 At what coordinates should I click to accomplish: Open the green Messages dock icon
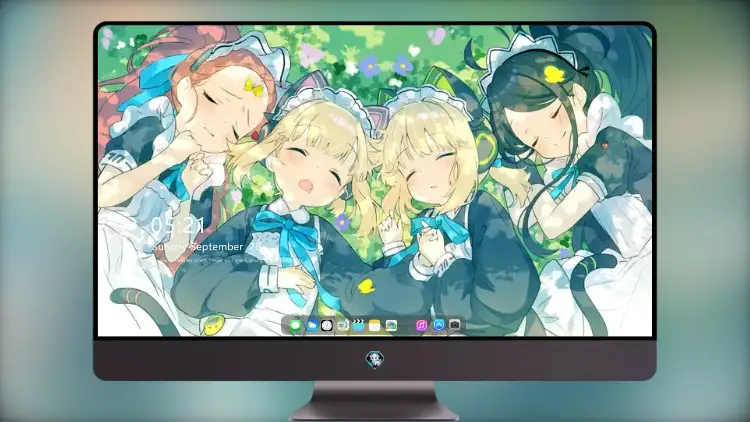295,325
